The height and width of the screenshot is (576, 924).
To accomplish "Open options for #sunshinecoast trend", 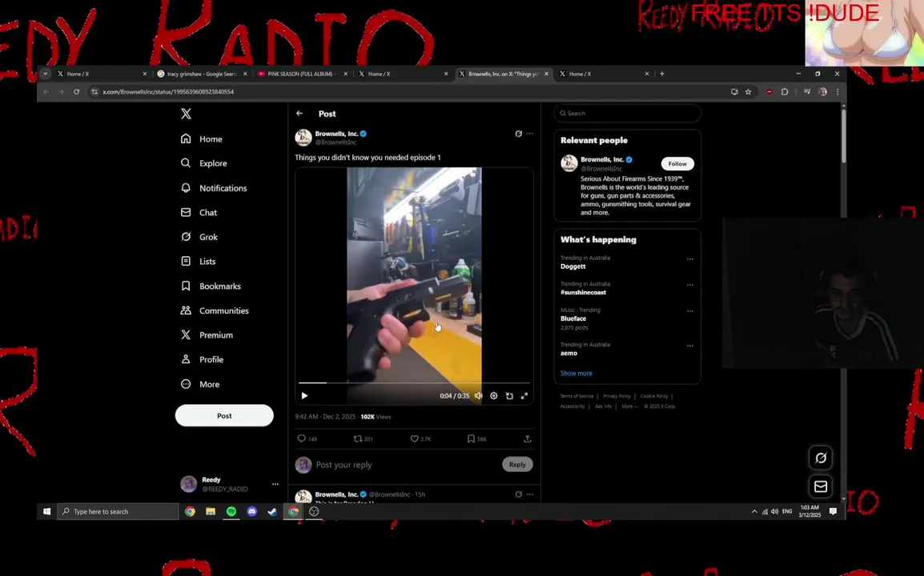I will point(690,285).
